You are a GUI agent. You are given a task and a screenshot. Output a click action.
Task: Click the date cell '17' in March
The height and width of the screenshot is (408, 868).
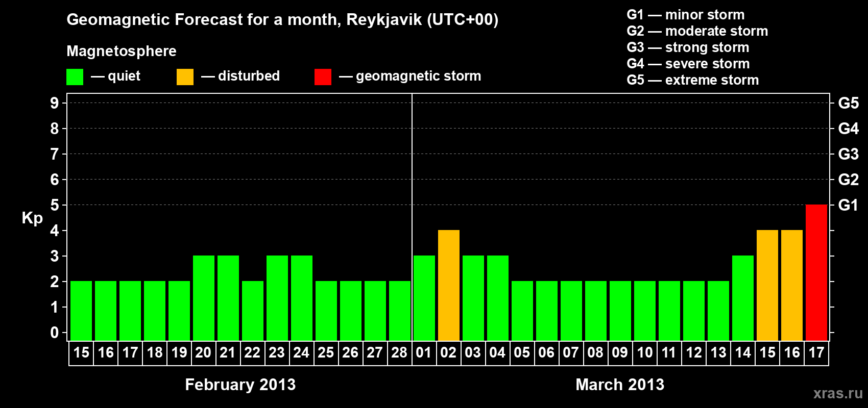coord(816,353)
